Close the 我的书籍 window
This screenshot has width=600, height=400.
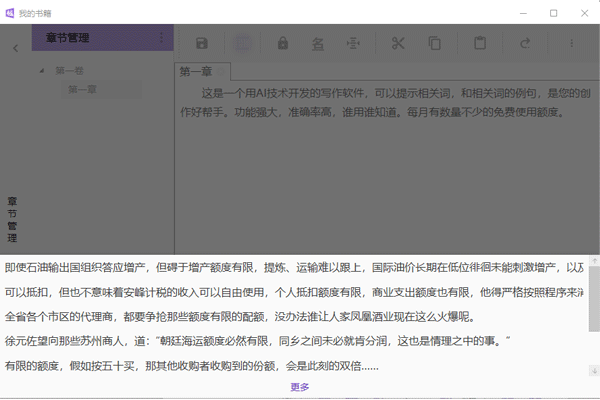click(x=584, y=13)
